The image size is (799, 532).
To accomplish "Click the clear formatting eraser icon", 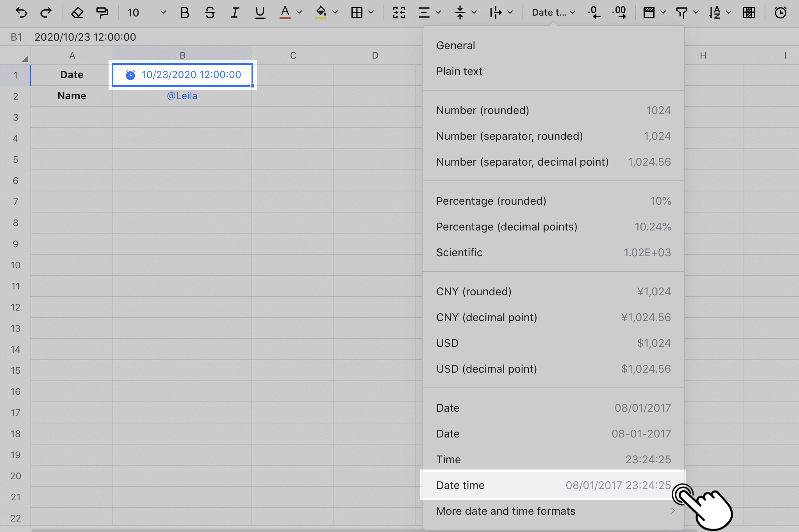I will [77, 12].
